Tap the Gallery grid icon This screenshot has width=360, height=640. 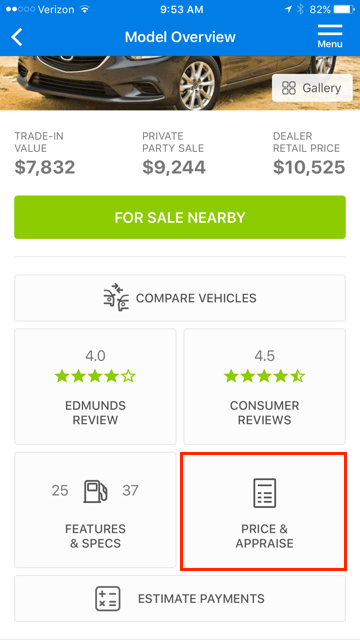click(289, 88)
